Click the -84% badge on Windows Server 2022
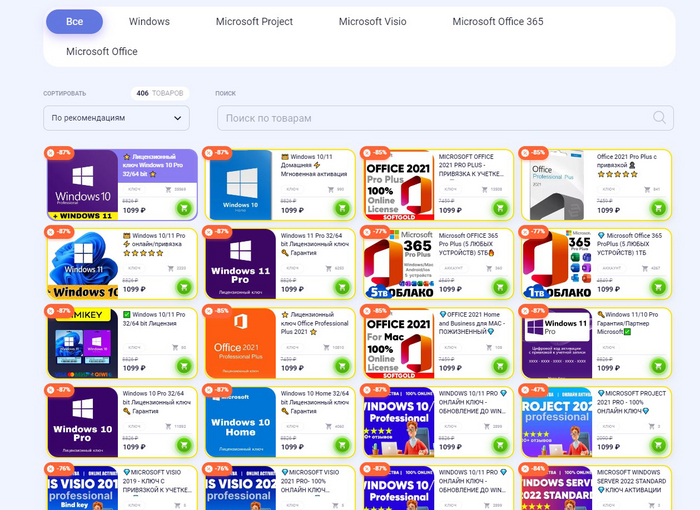700x510 pixels. click(533, 468)
